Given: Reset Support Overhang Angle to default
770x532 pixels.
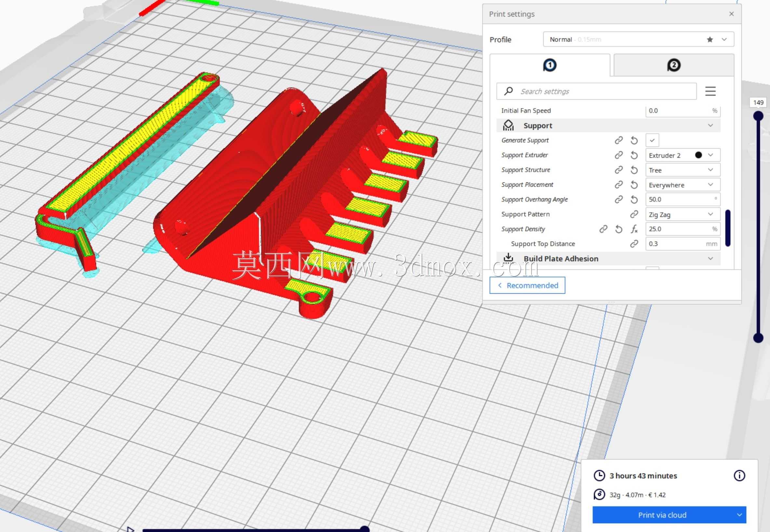Looking at the screenshot, I should tap(634, 200).
